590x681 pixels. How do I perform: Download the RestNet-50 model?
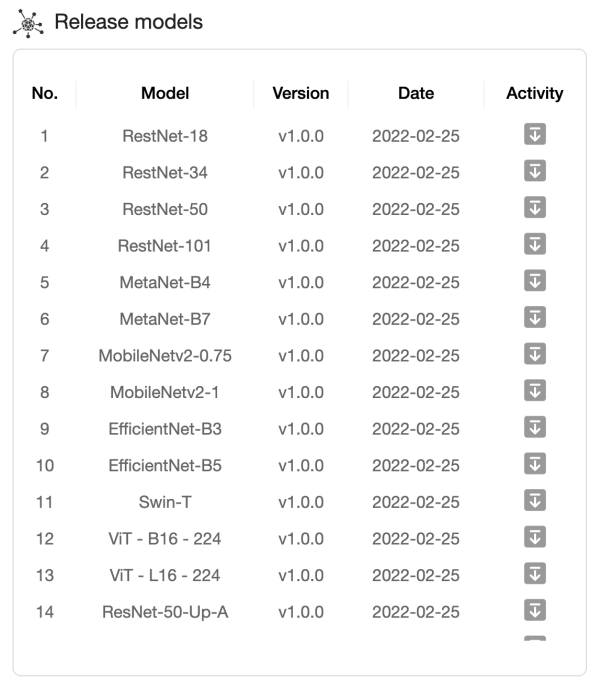[535, 207]
